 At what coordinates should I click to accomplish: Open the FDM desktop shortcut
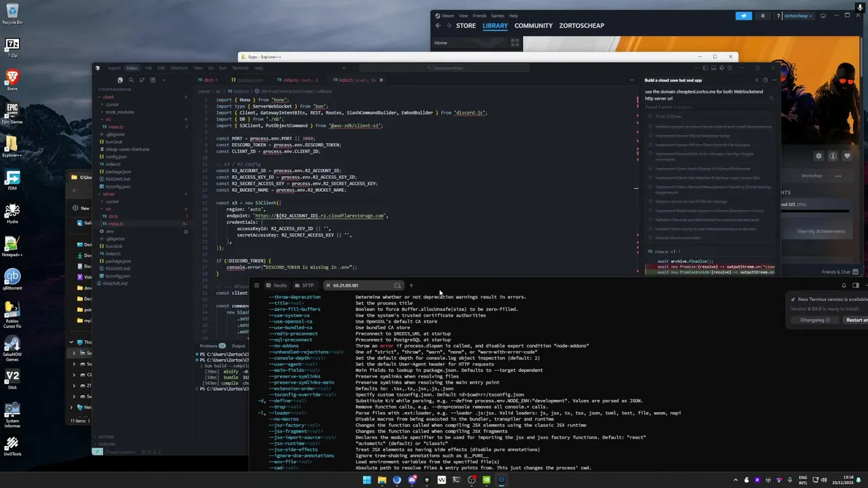[12, 180]
